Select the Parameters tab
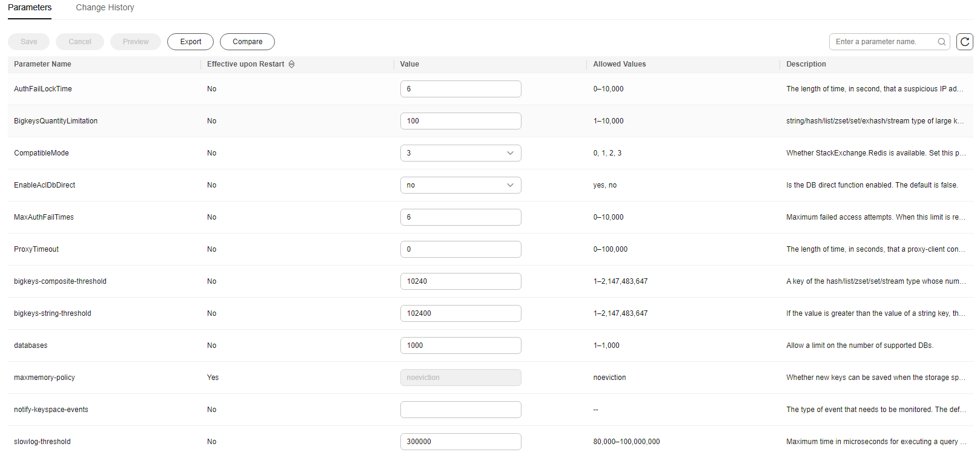The image size is (980, 455). coord(30,8)
